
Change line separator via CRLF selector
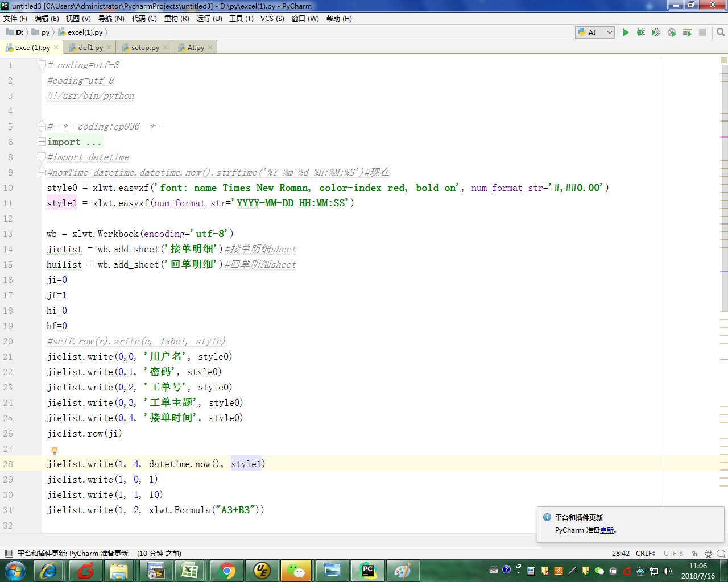pos(646,553)
